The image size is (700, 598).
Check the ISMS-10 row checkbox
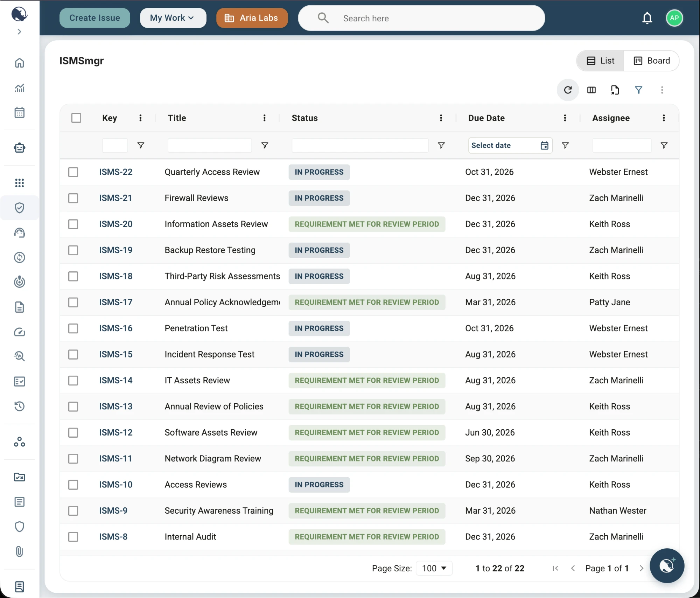73,485
